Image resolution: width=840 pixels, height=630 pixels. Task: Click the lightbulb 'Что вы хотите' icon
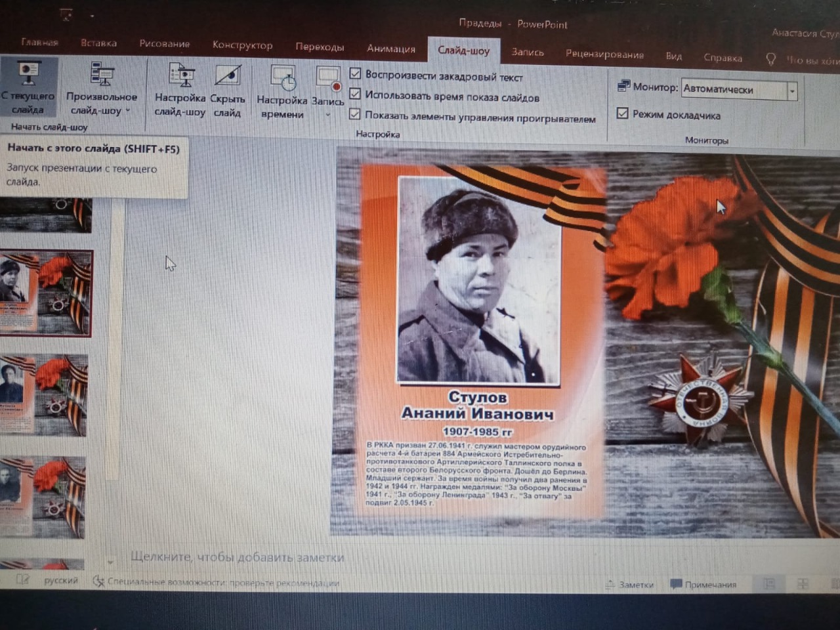point(771,59)
